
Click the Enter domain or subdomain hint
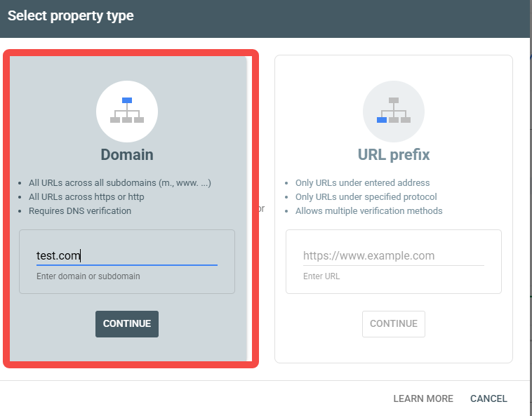tap(88, 276)
